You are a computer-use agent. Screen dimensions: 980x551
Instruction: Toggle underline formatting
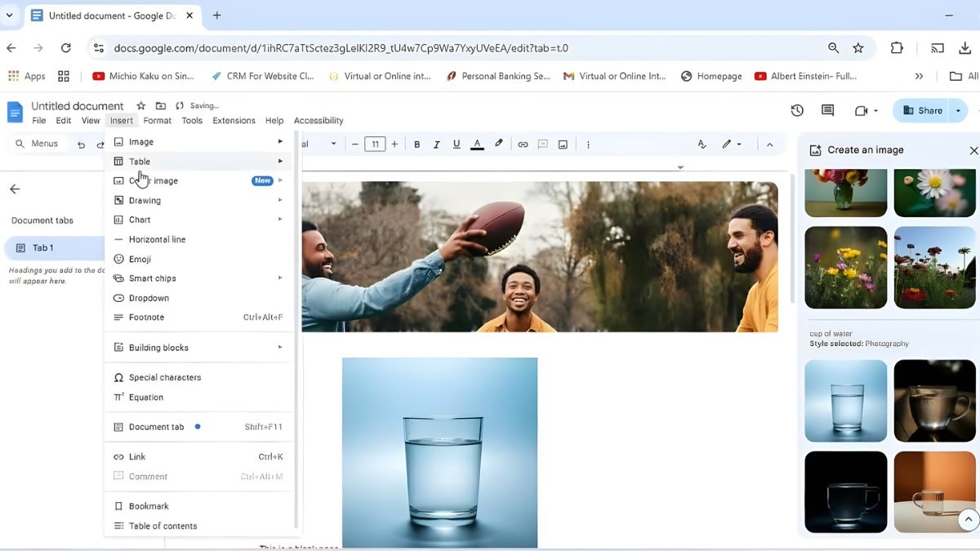tap(457, 144)
